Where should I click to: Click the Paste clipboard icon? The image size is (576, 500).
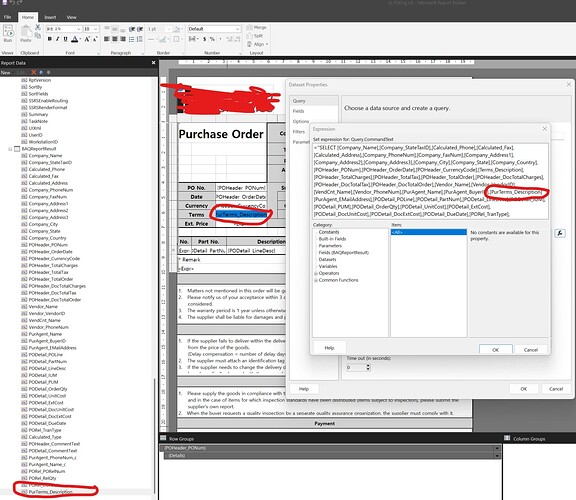[x=25, y=34]
